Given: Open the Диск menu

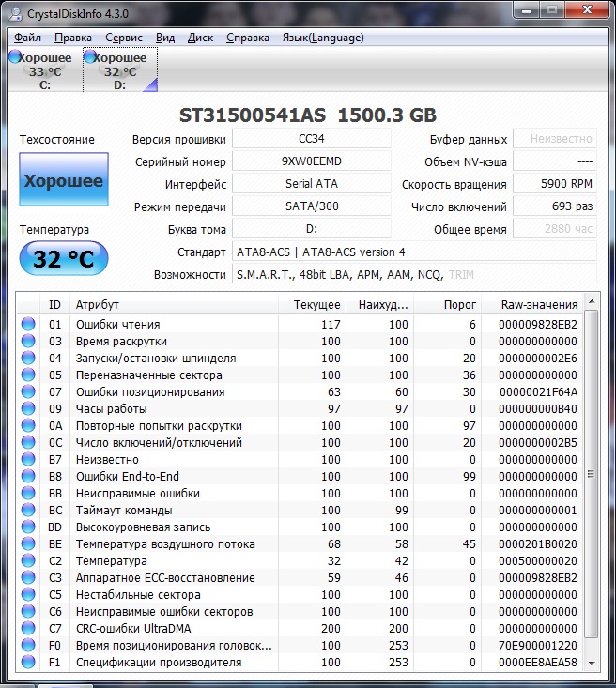Looking at the screenshot, I should pos(200,38).
